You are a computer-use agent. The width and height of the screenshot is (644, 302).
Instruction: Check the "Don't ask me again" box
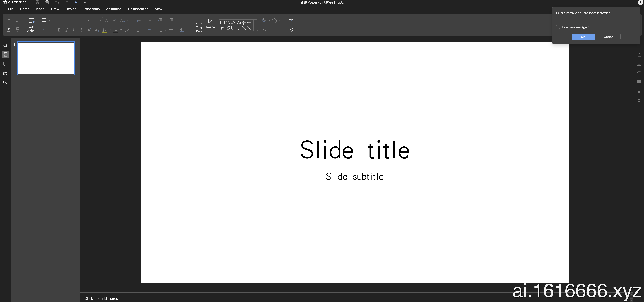[x=558, y=27]
